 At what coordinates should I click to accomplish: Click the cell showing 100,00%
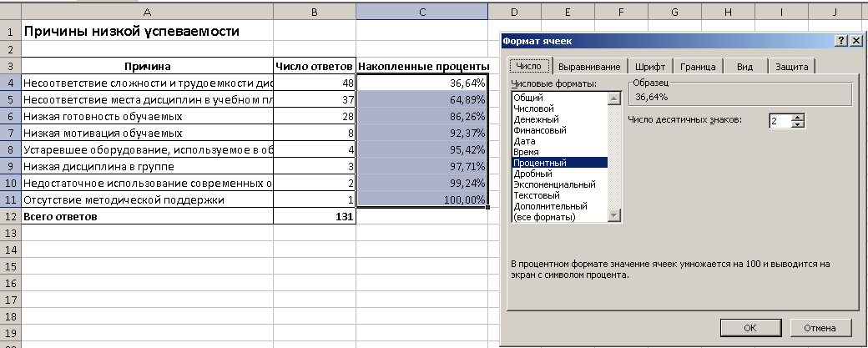421,199
